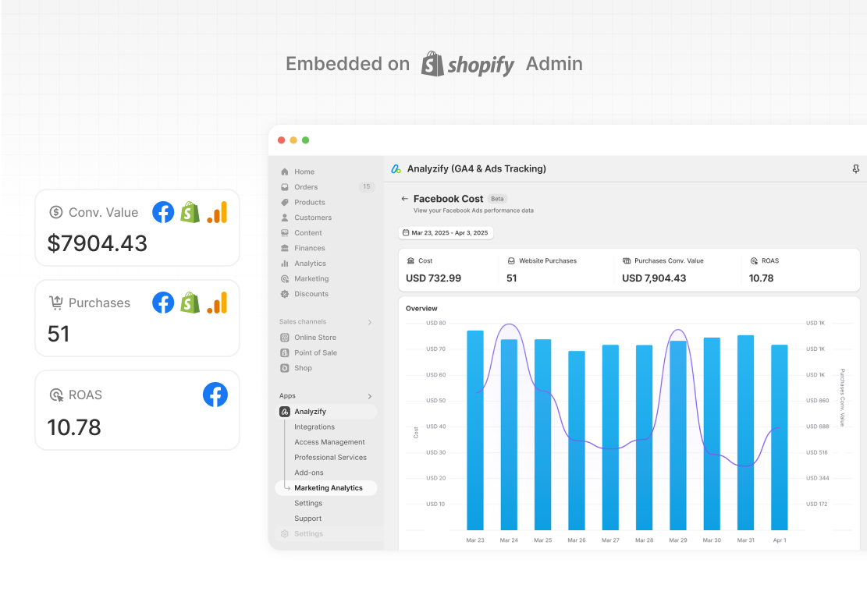Go back using the arrow beside Facebook Cost

[x=405, y=199]
